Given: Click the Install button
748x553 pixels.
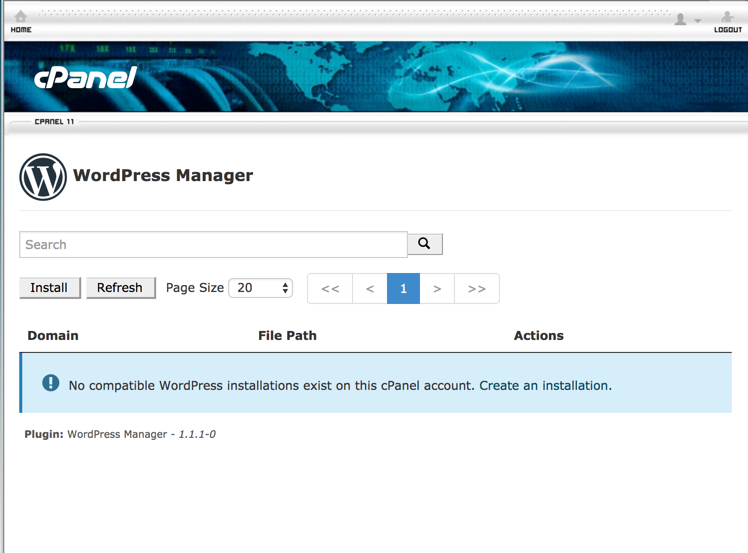Looking at the screenshot, I should tap(50, 288).
